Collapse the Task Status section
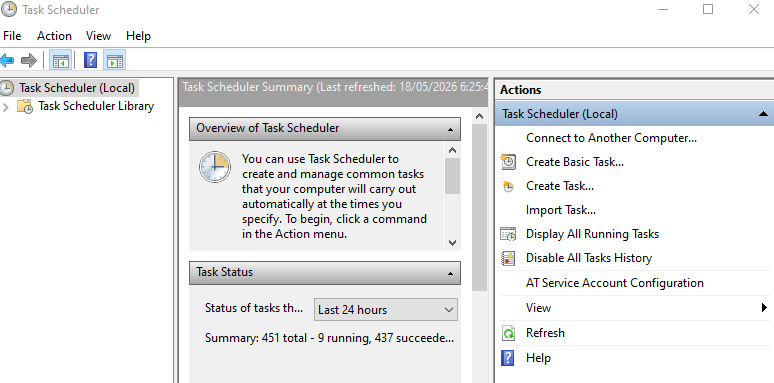Viewport: 774px width, 383px height. (x=450, y=273)
